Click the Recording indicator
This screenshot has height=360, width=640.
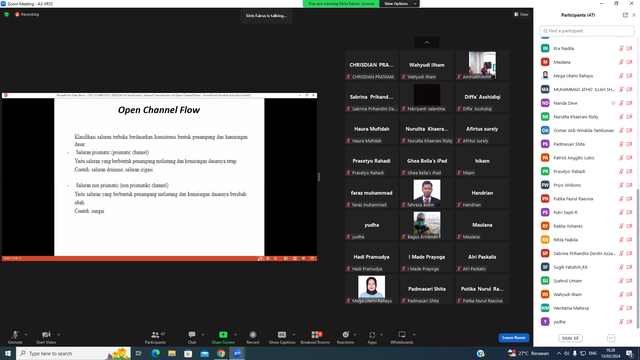27,14
